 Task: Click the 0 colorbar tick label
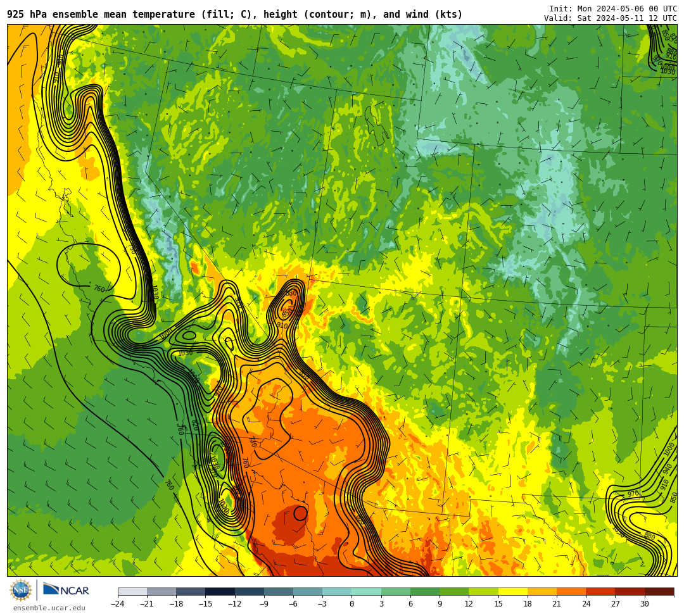[x=352, y=604]
